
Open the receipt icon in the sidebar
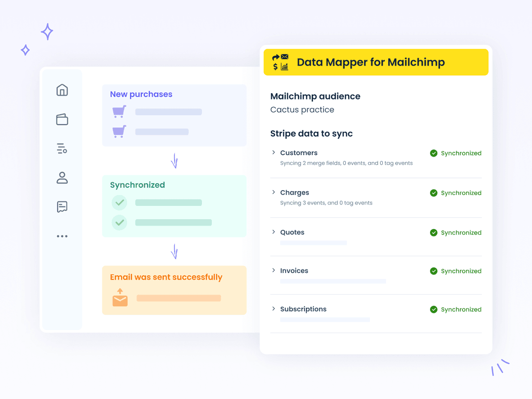[62, 206]
